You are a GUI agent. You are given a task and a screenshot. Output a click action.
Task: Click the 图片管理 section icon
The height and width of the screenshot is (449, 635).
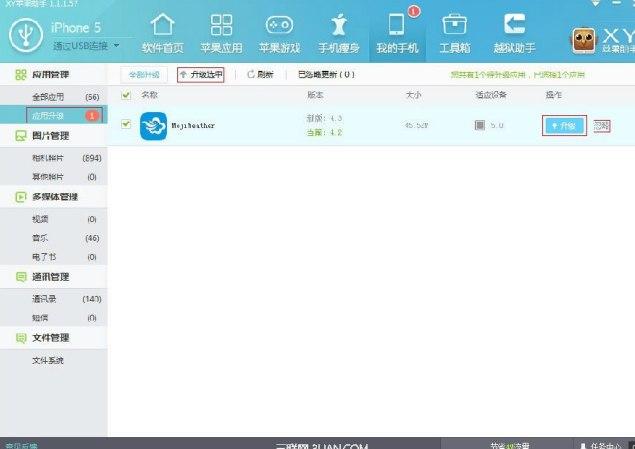[21, 136]
